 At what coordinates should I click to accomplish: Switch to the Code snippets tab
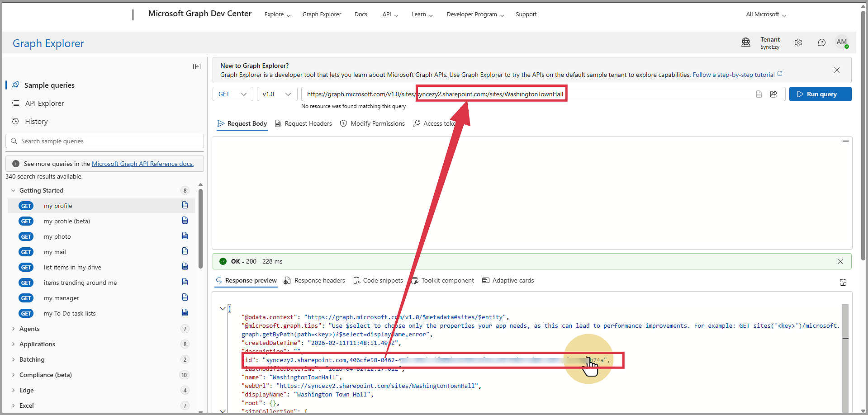[x=378, y=280]
